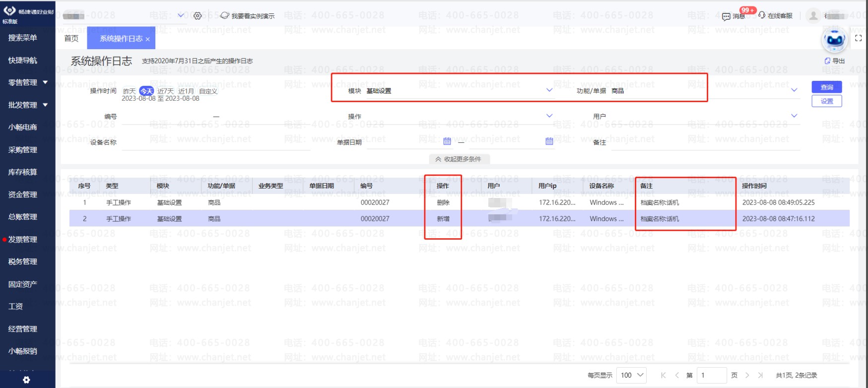Viewport: 868px width, 388px height.
Task: Collapse filters with 收起更多条件
Action: tap(459, 159)
